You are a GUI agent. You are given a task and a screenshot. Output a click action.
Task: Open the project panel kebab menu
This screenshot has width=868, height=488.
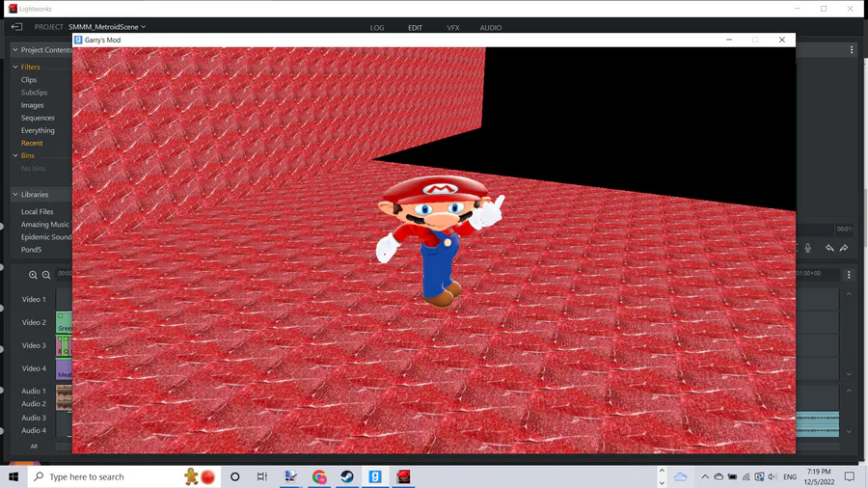(852, 50)
